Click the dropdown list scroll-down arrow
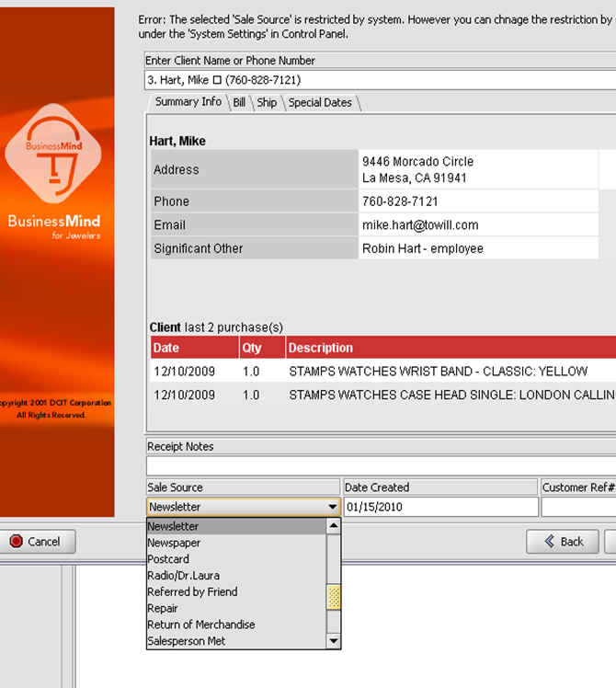616x688 pixels. (x=334, y=641)
